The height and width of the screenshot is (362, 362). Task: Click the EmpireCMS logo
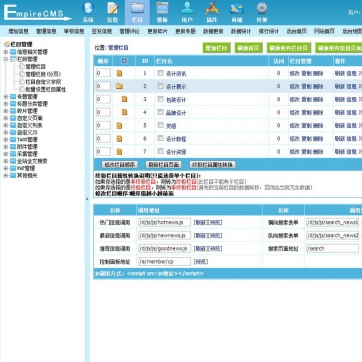[x=37, y=13]
